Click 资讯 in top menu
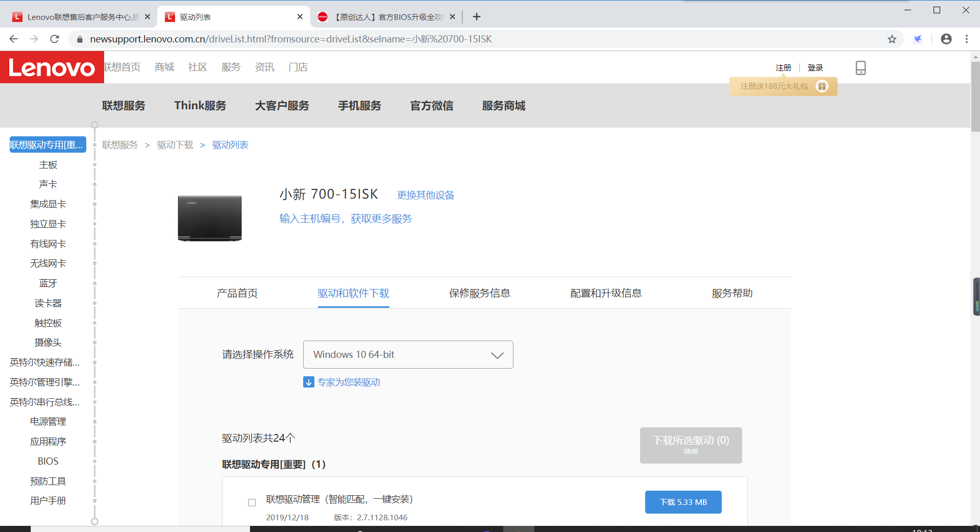 [265, 67]
